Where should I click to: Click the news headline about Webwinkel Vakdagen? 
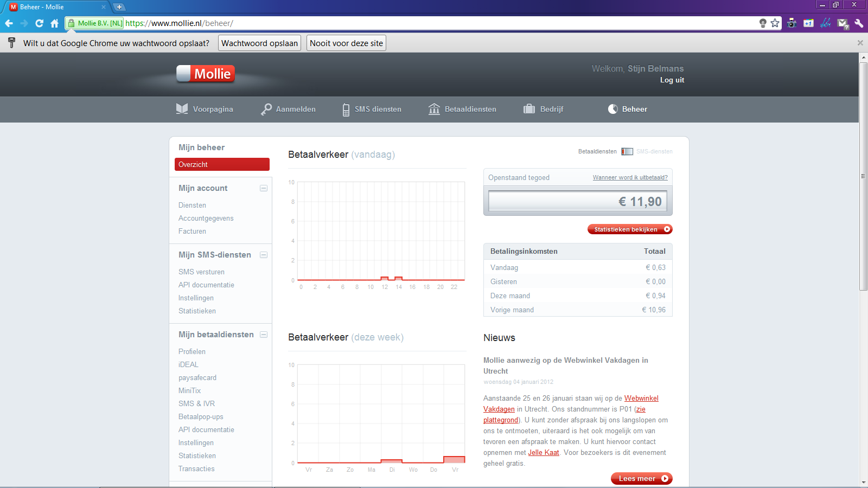[566, 366]
